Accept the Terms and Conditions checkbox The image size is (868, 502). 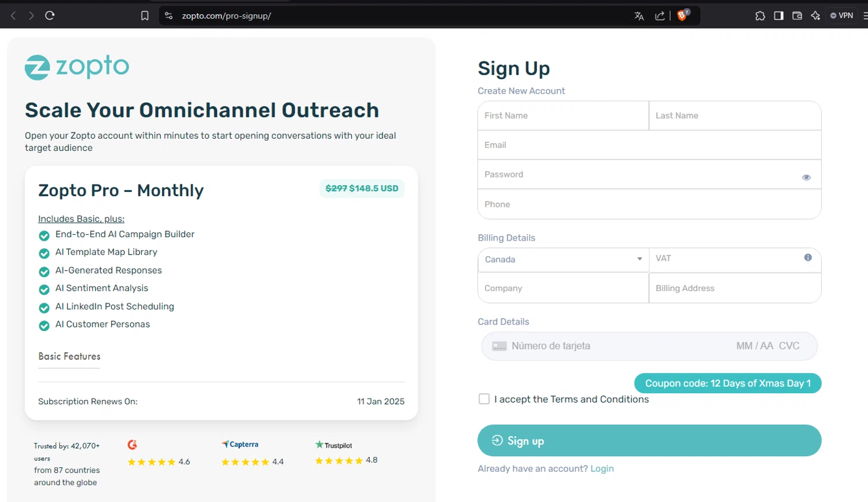pos(484,399)
